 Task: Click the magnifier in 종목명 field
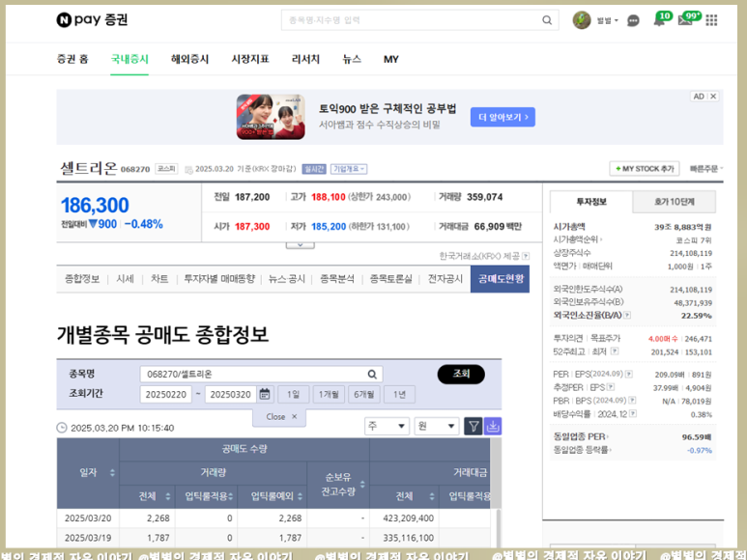pos(372,374)
